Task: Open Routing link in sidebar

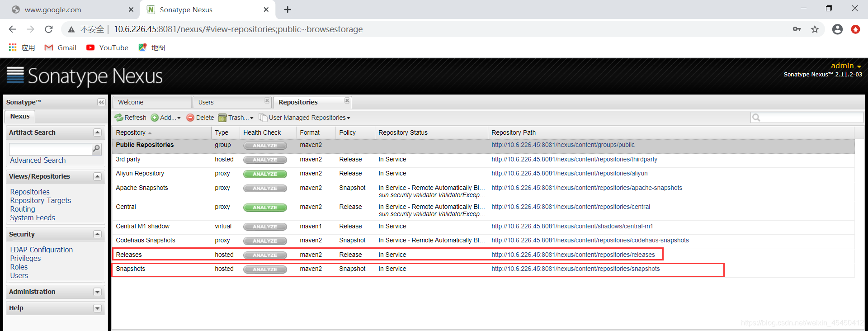Action: pos(23,209)
